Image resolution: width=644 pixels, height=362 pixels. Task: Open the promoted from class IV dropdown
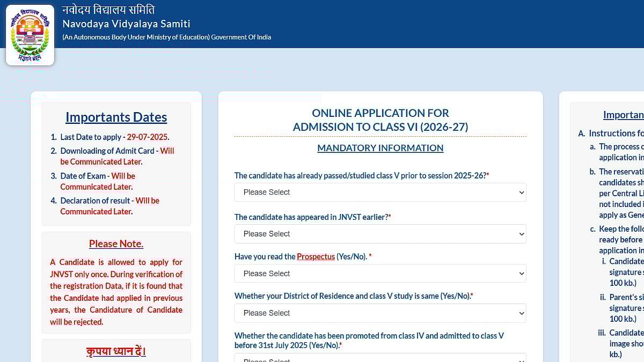380,358
